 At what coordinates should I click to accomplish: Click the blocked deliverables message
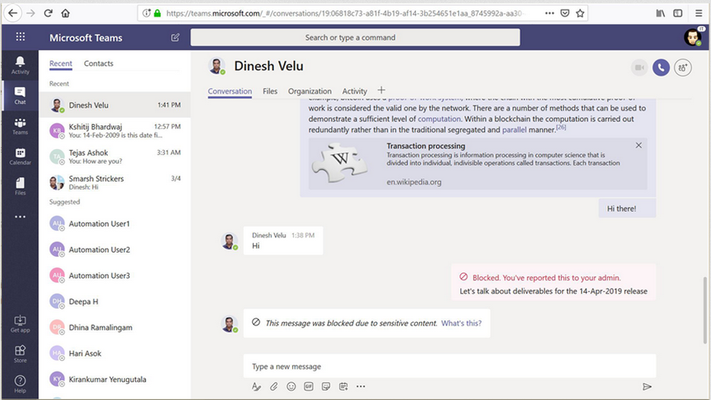pyautogui.click(x=553, y=282)
